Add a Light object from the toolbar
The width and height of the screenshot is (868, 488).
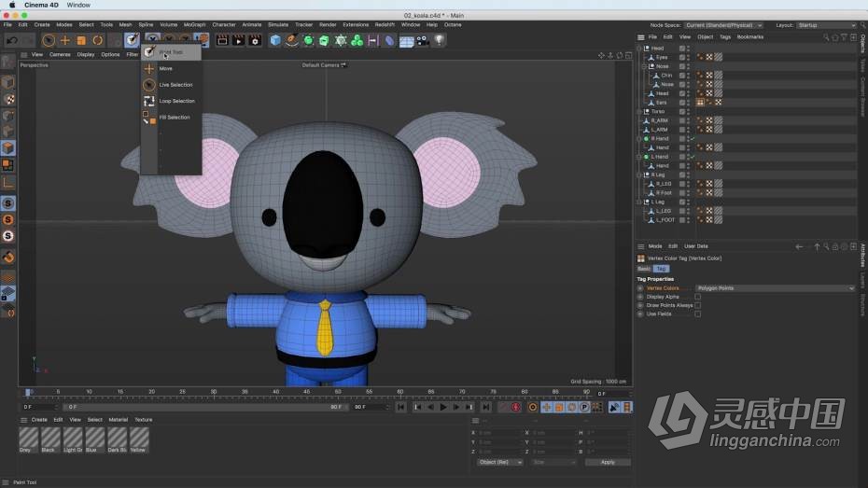pos(439,40)
